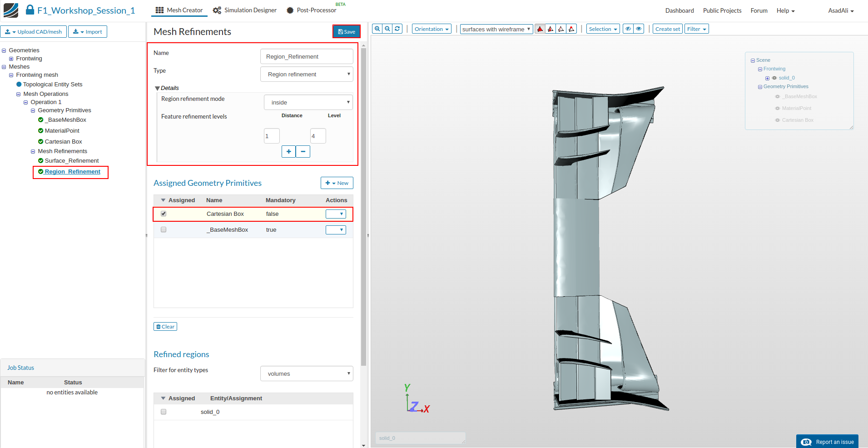This screenshot has width=868, height=448.
Task: Clear the assigned geometry primitives
Action: coord(165,327)
